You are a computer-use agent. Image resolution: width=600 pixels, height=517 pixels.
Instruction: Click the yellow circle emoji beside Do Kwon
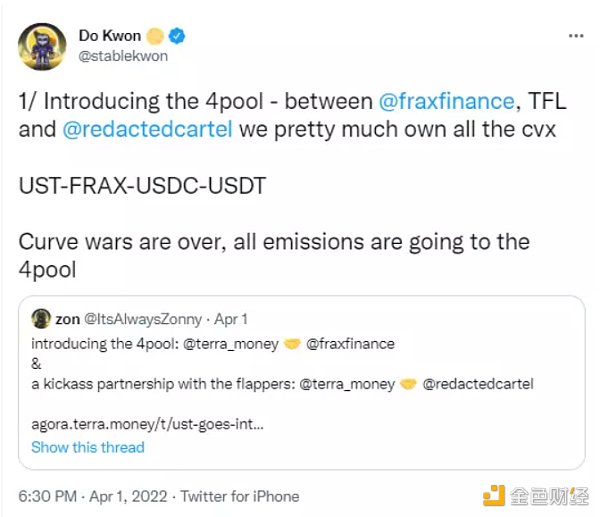tap(156, 37)
